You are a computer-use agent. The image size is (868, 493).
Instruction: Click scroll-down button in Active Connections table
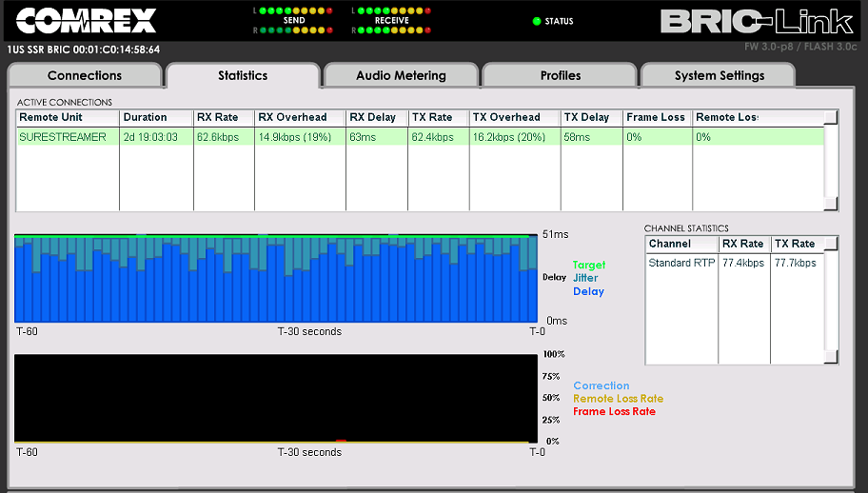click(x=831, y=204)
